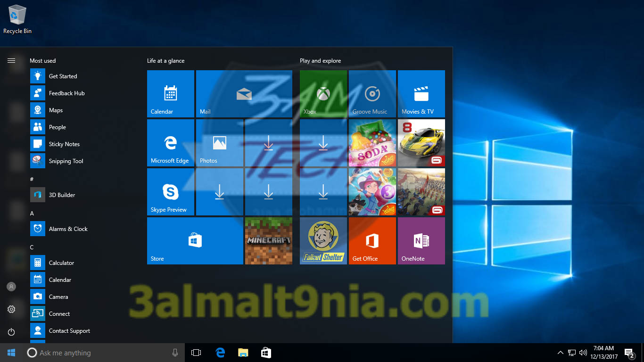Launch the Fallout Shelter tile
The image size is (644, 362).
(x=323, y=241)
